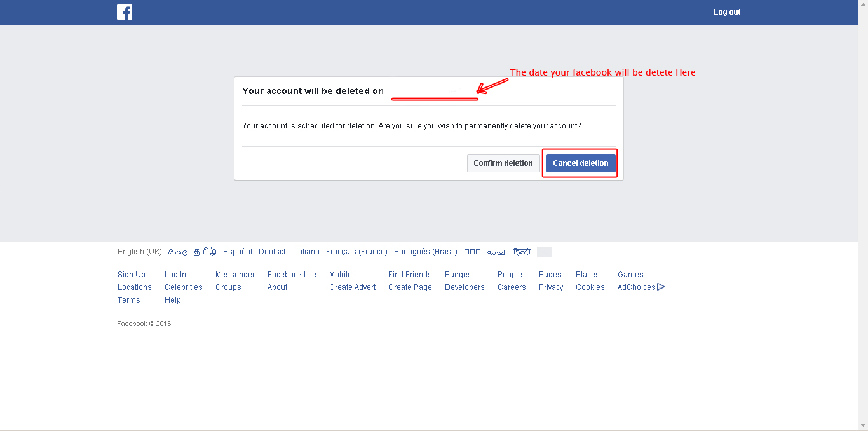Select Français (France) as the language
Screen dimensions: 868x431
click(x=356, y=251)
